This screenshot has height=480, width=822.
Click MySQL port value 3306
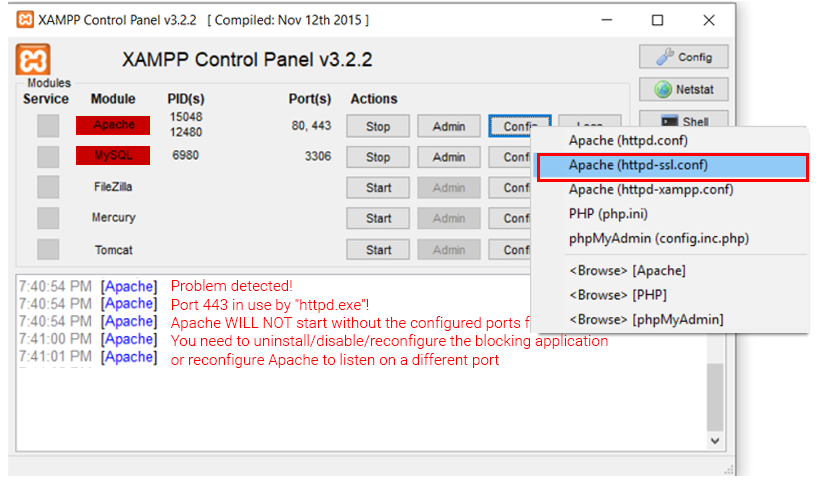pos(318,156)
